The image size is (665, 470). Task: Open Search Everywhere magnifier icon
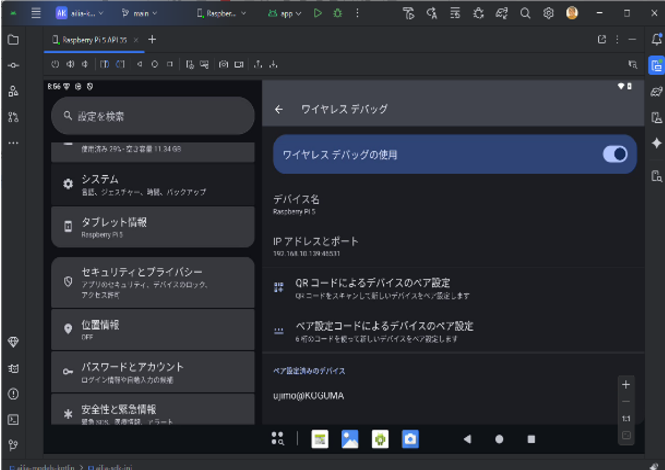pyautogui.click(x=525, y=13)
